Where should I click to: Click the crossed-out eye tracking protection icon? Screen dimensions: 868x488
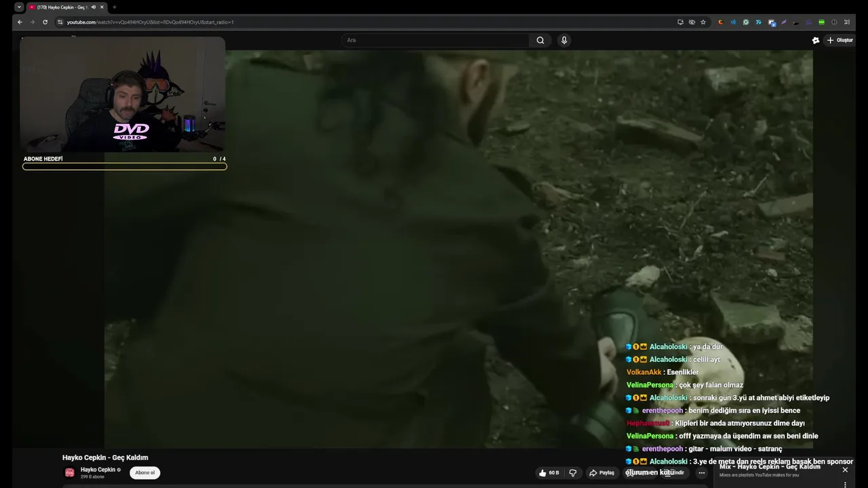click(x=692, y=22)
